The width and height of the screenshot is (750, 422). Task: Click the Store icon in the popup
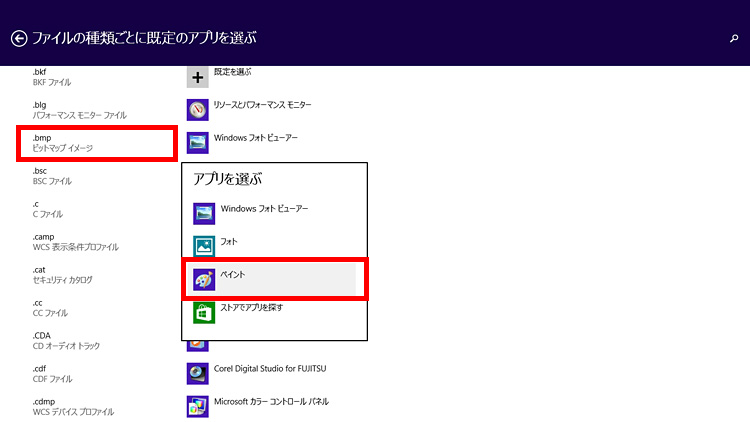204,312
